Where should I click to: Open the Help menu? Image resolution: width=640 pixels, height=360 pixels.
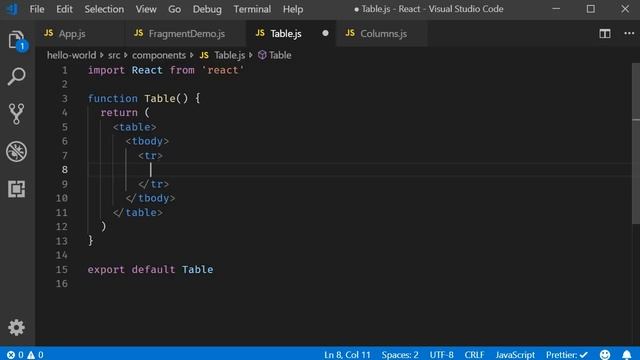293,9
